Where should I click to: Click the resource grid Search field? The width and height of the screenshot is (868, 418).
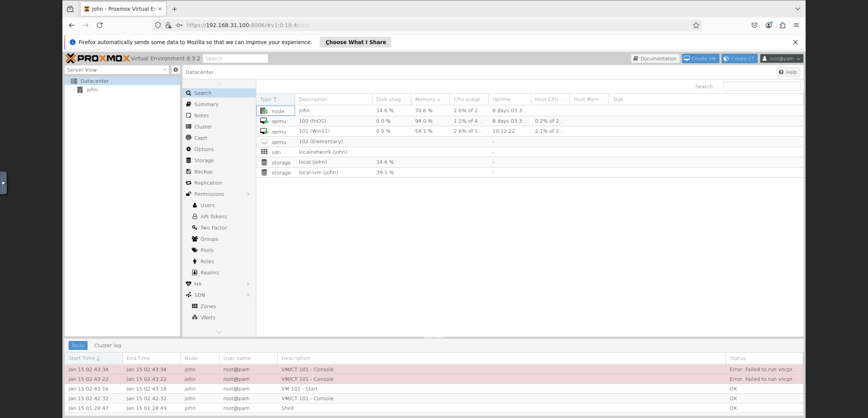[x=761, y=87]
